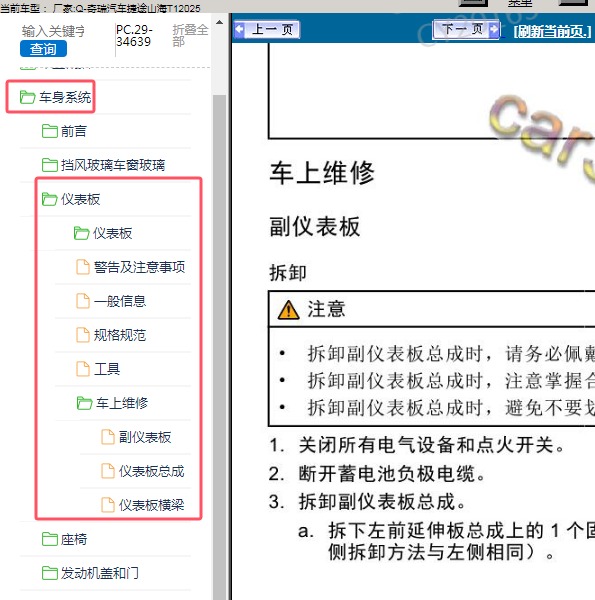Select the 工具 page label
Viewport: 595px width, 600px height.
point(107,369)
